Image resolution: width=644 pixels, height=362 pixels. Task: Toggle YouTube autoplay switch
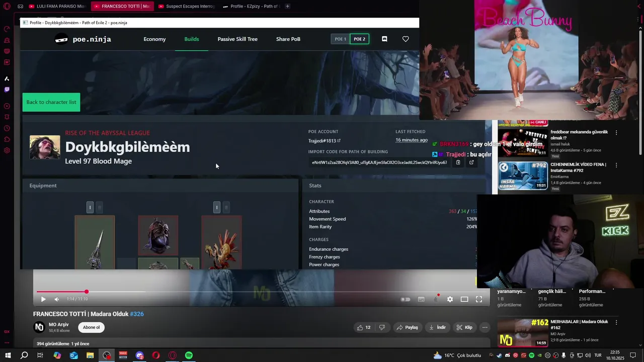click(x=406, y=299)
